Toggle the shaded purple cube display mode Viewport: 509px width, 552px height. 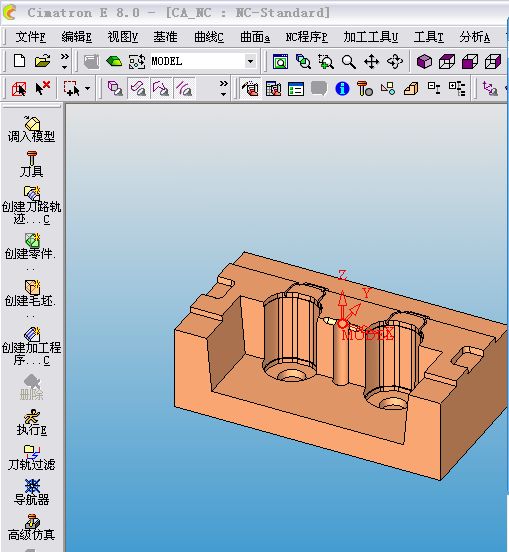coord(424,62)
